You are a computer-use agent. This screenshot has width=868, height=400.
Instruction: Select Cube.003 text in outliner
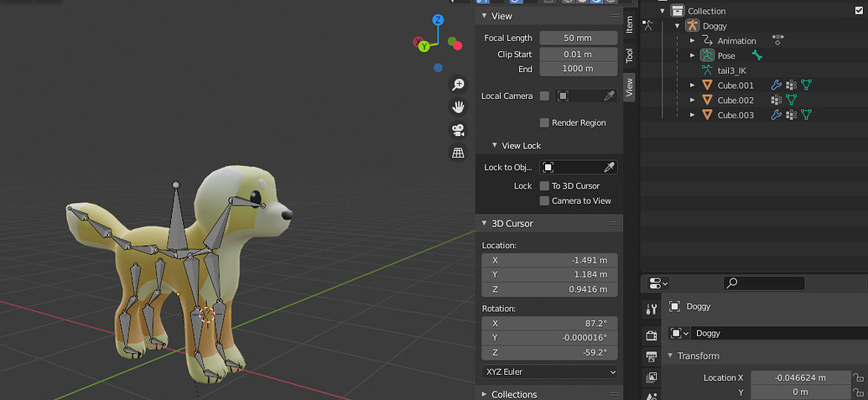point(735,115)
